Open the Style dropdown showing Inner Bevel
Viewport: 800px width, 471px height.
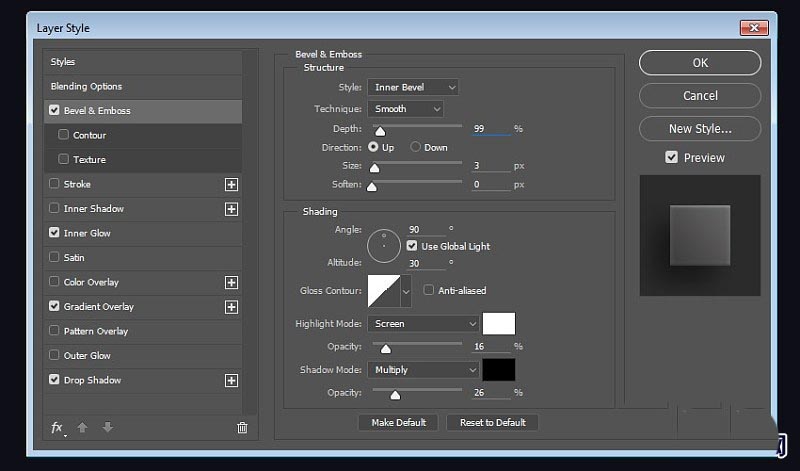pyautogui.click(x=413, y=87)
